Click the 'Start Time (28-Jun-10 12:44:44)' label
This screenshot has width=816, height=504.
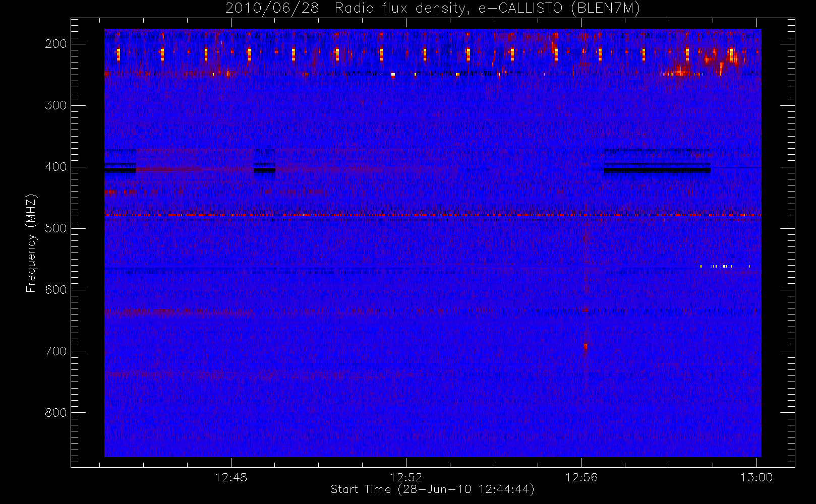(432, 489)
